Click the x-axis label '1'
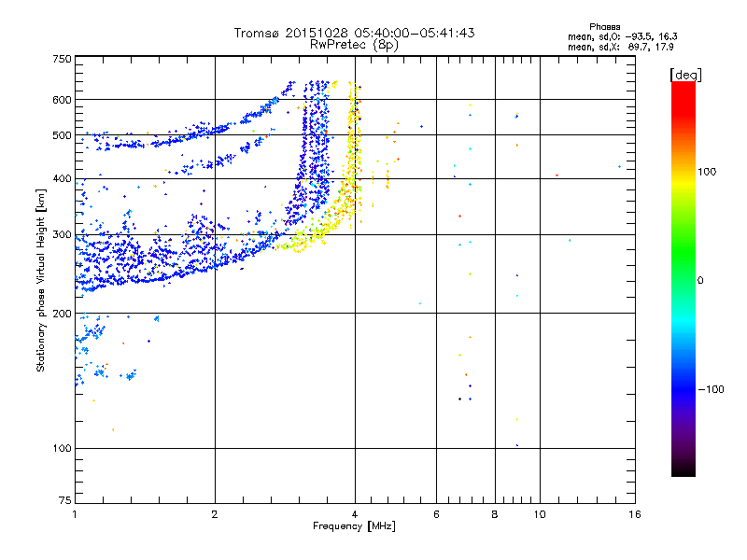This screenshot has width=747, height=560. 75,514
